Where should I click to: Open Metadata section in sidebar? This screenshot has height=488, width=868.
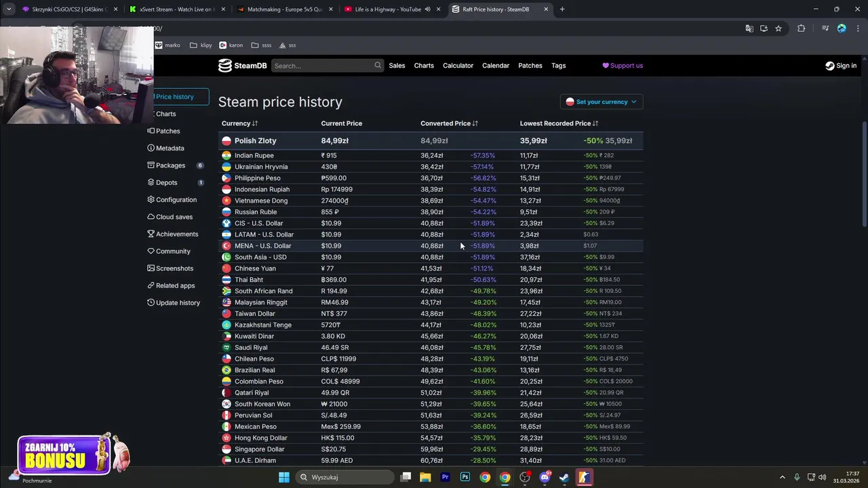(x=167, y=148)
